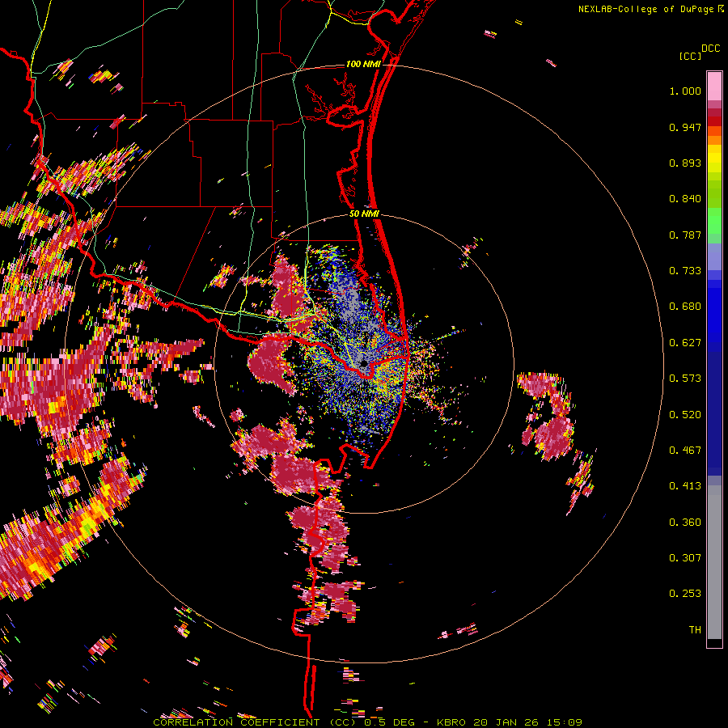Click the DCC legend header label

coord(711,49)
